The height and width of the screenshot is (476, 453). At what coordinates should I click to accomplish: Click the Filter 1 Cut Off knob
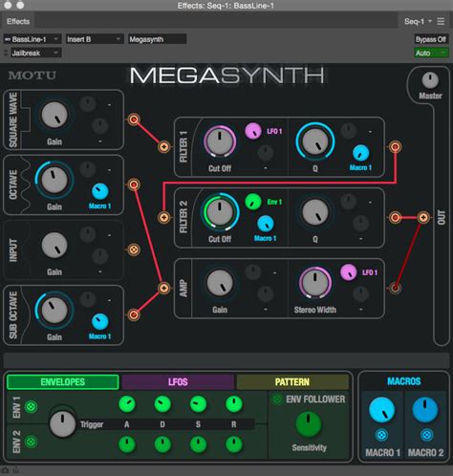pos(220,141)
